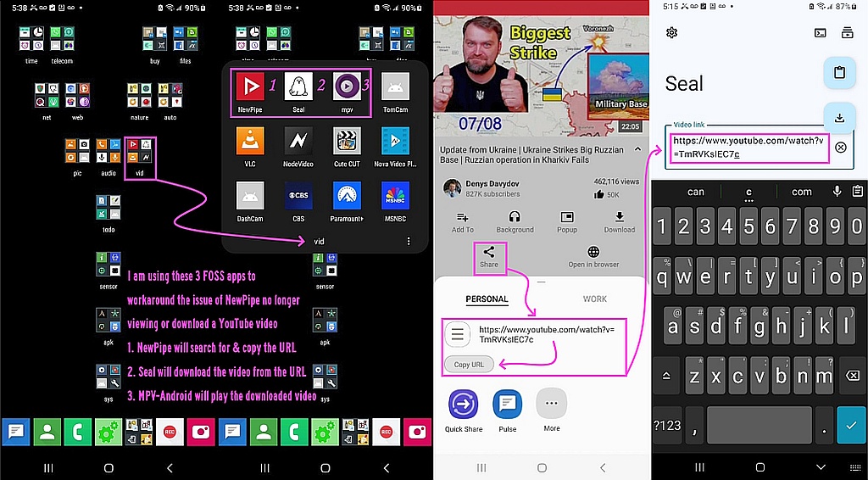868x480 pixels.
Task: Tap Download icon in NewPipe actions
Action: [620, 216]
